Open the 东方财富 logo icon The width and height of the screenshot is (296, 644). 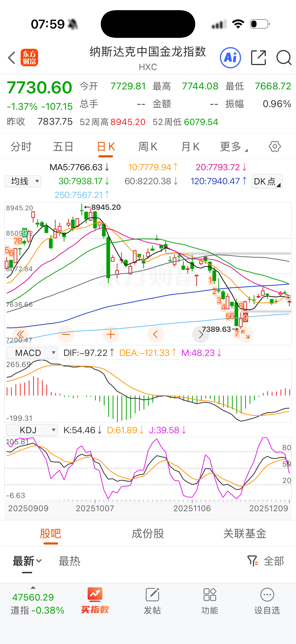29,57
